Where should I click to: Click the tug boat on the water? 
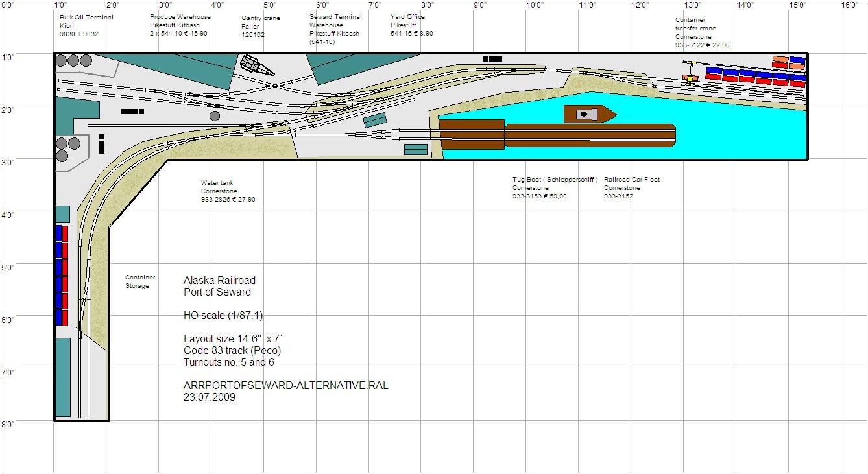click(588, 114)
